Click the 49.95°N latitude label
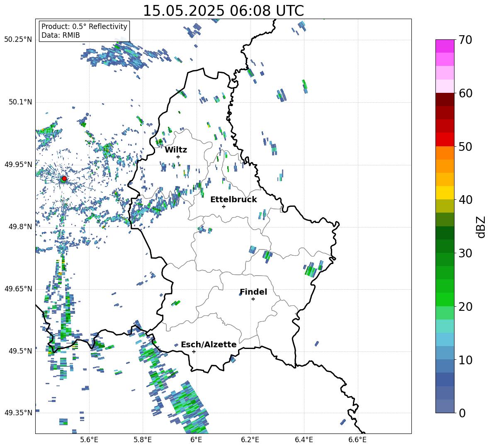The image size is (491, 448). pos(18,165)
